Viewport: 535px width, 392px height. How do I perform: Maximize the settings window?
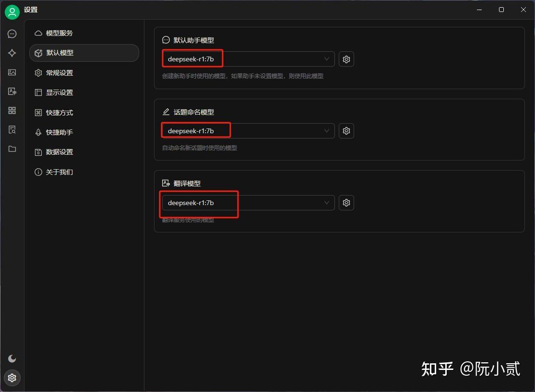501,10
